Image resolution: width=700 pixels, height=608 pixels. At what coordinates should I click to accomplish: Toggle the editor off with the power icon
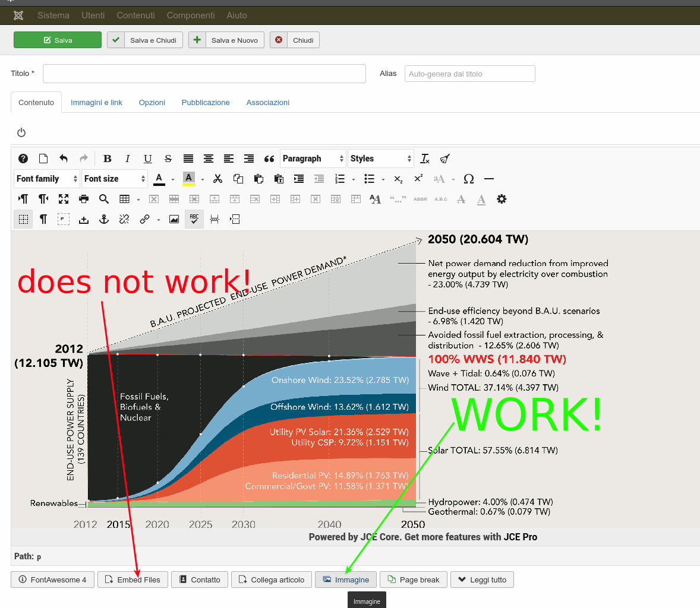click(x=21, y=132)
